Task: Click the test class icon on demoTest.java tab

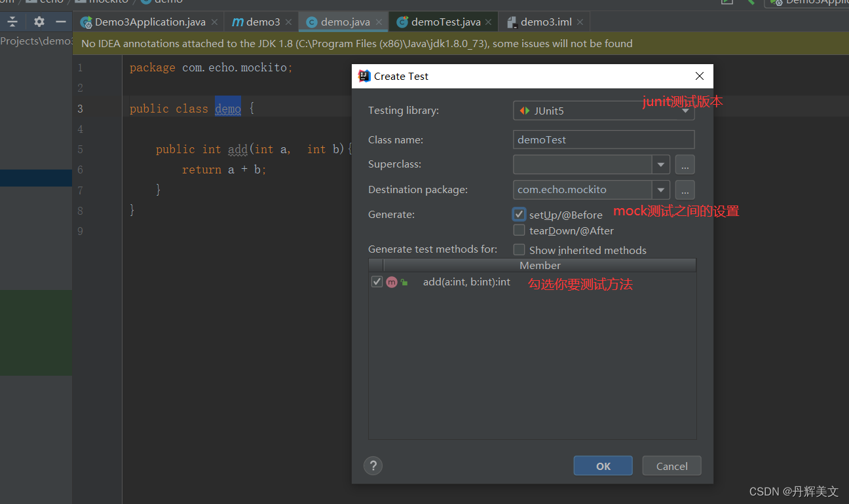Action: point(402,22)
